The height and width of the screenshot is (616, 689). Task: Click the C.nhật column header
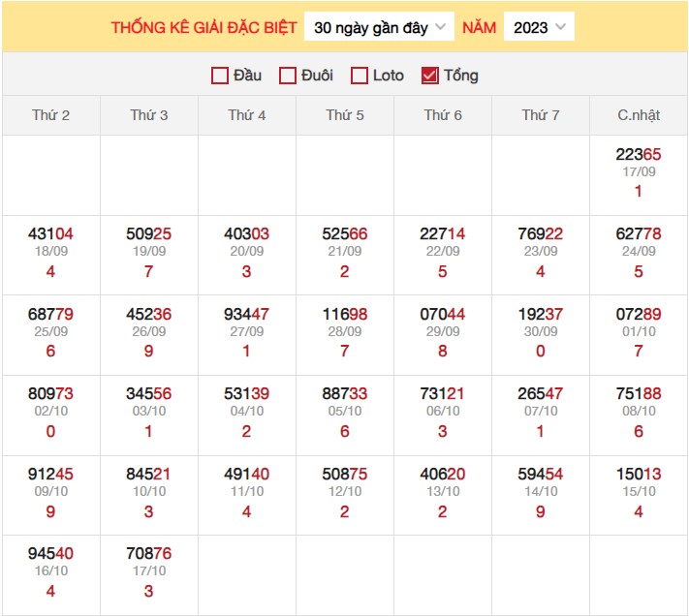tap(639, 115)
